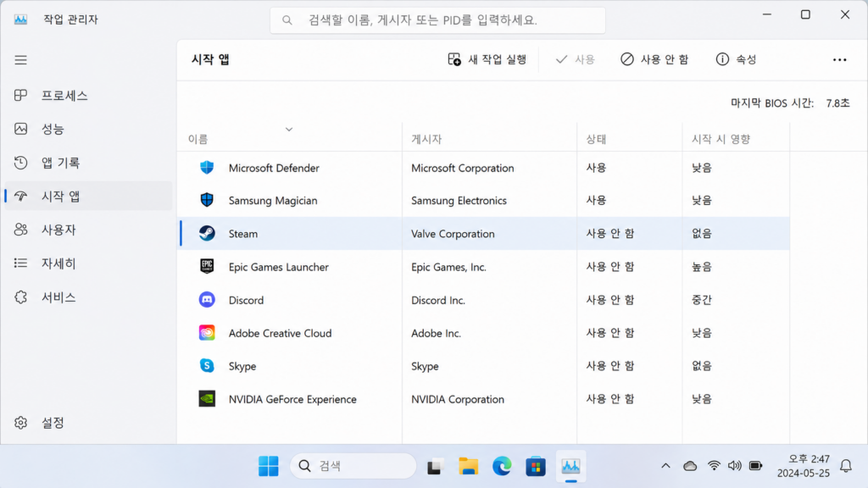Click the Task Manager title bar logo
The width and height of the screenshot is (868, 488).
[20, 19]
